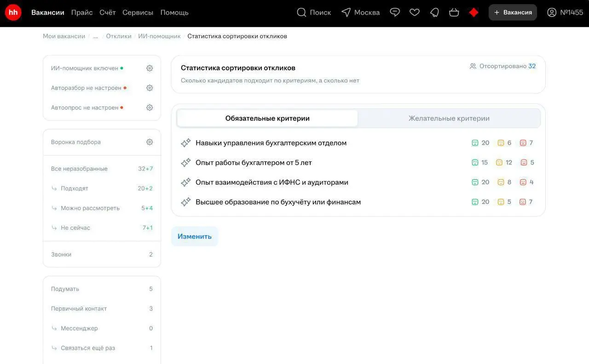Open chat messages via speech bubble icon

(x=395, y=12)
